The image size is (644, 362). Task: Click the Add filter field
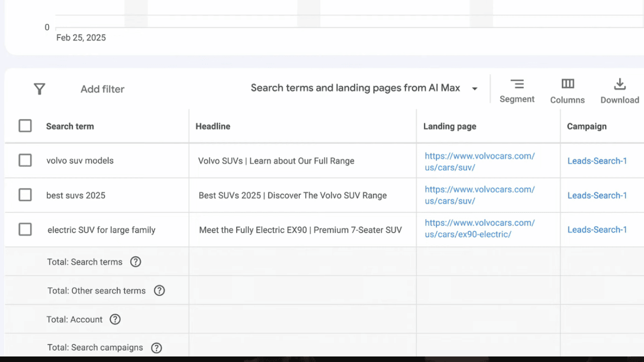102,89
